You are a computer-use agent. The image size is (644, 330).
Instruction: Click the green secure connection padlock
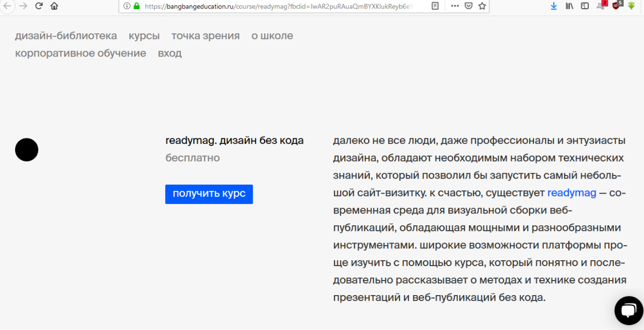point(136,6)
